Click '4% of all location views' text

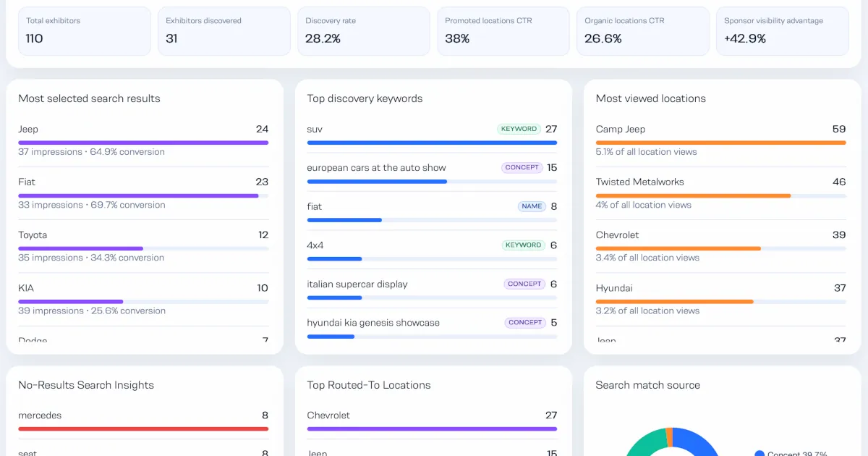(x=643, y=205)
